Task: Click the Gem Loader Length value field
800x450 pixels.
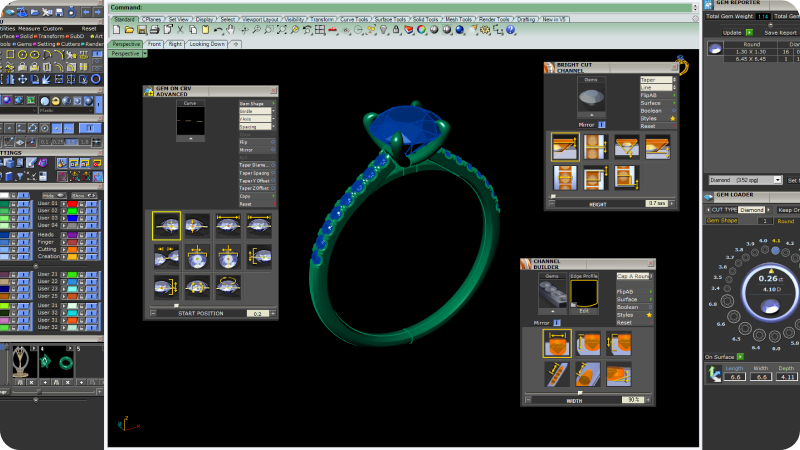Action: 735,377
